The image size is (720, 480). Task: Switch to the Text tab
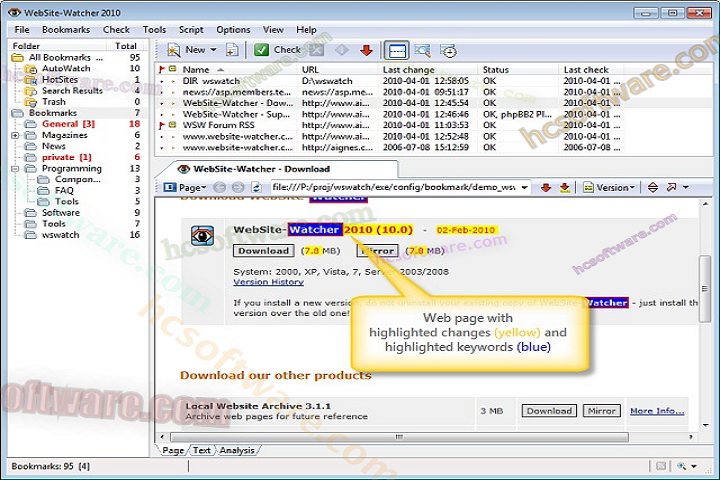(x=202, y=451)
